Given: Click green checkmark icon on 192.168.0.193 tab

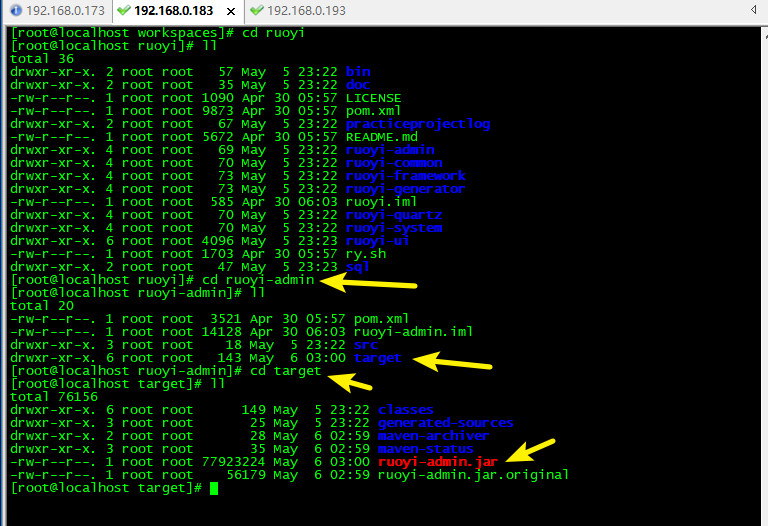Looking at the screenshot, I should 257,10.
